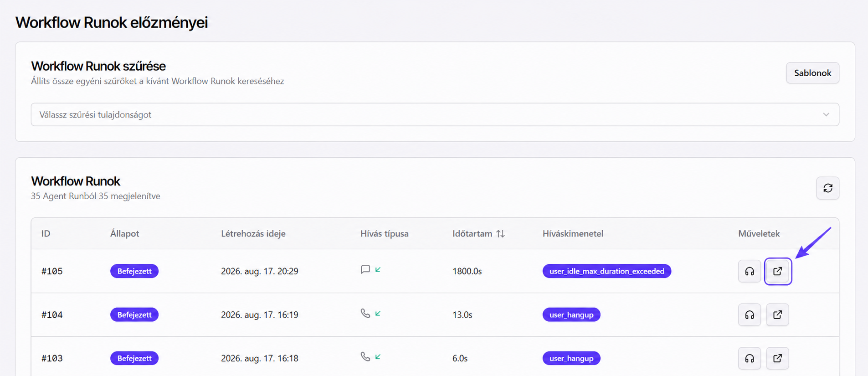Click the refresh Workflow Runok icon
The height and width of the screenshot is (376, 868).
coord(827,188)
